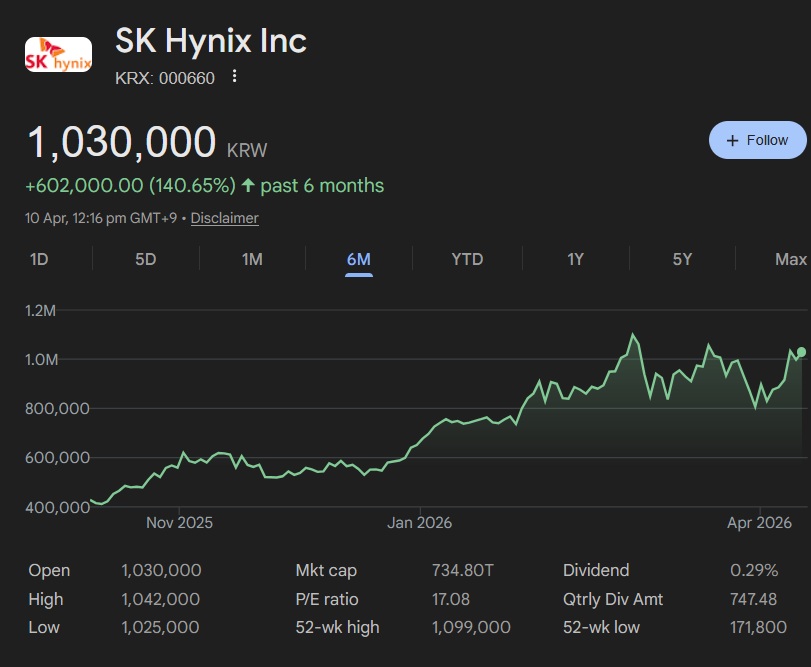Click the Qtrly Div Amt label
Image resolution: width=811 pixels, height=667 pixels.
pyautogui.click(x=613, y=599)
